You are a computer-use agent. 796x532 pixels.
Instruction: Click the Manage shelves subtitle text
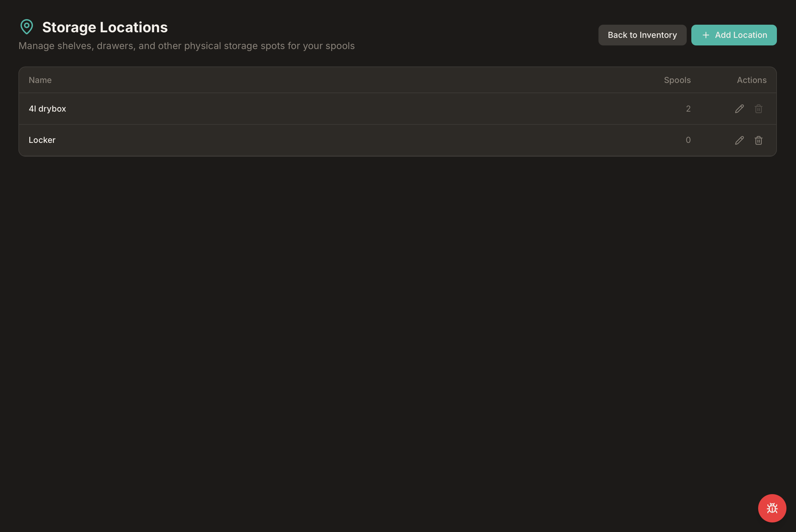[x=186, y=46]
